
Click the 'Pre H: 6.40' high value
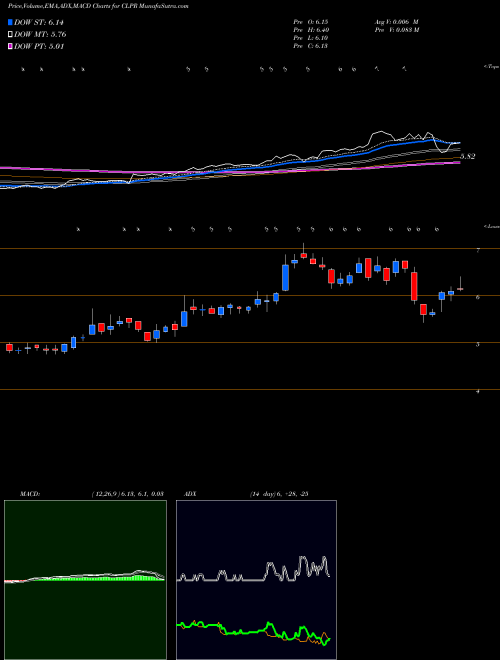click(311, 29)
